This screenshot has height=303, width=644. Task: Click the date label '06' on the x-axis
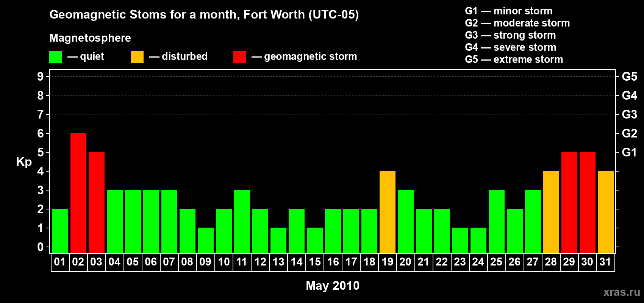coord(151,262)
